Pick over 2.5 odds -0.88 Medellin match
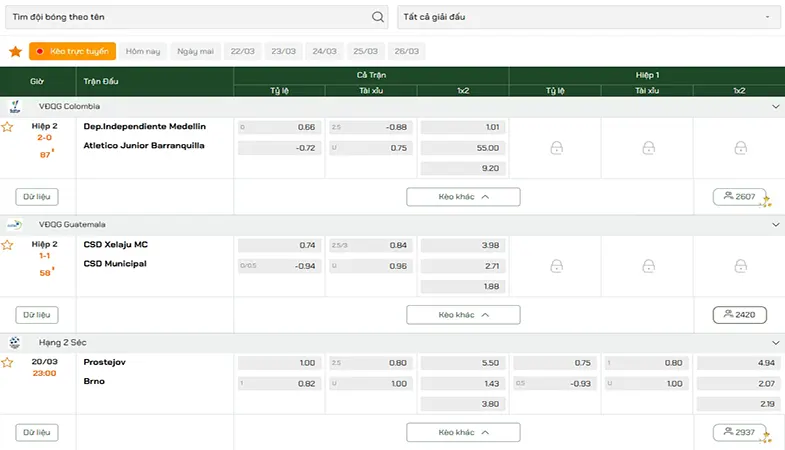 [371, 127]
